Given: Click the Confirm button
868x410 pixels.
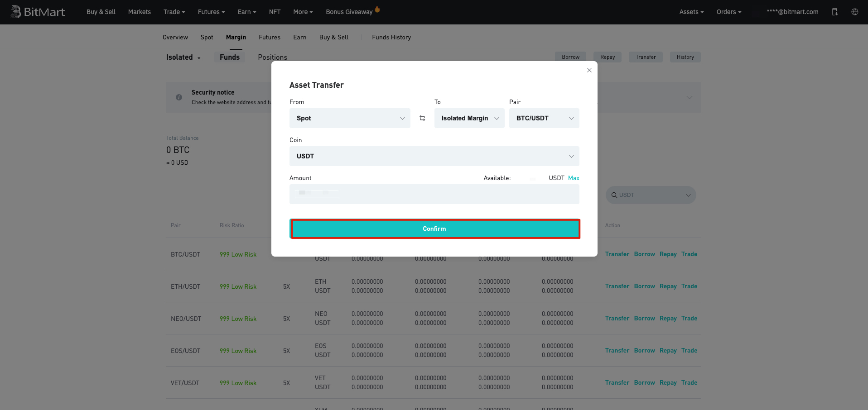Looking at the screenshot, I should (434, 229).
